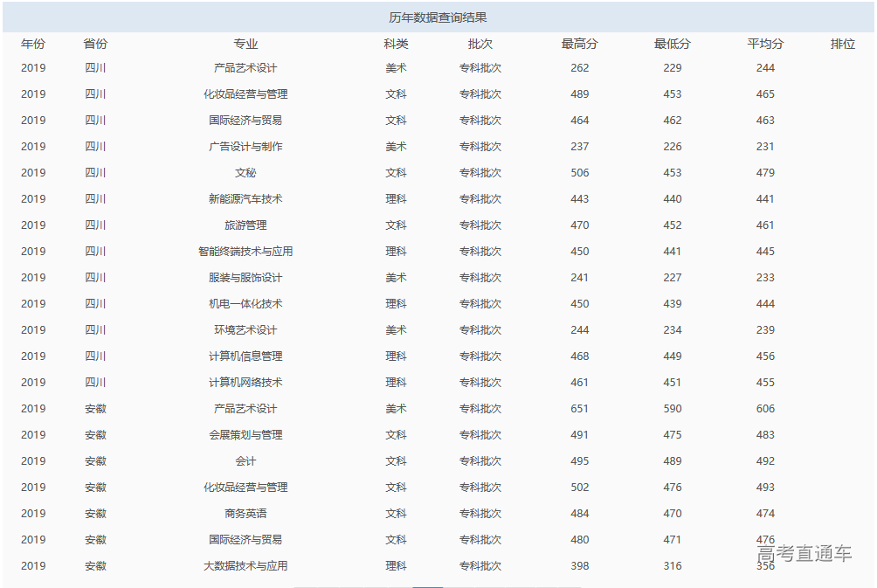Image resolution: width=877 pixels, height=588 pixels.
Task: Sort table by the 平均分 column header
Action: [x=765, y=42]
